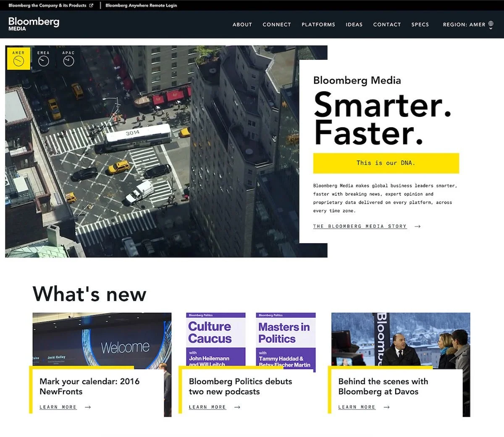
Task: Open the Specs menu item
Action: coord(420,24)
